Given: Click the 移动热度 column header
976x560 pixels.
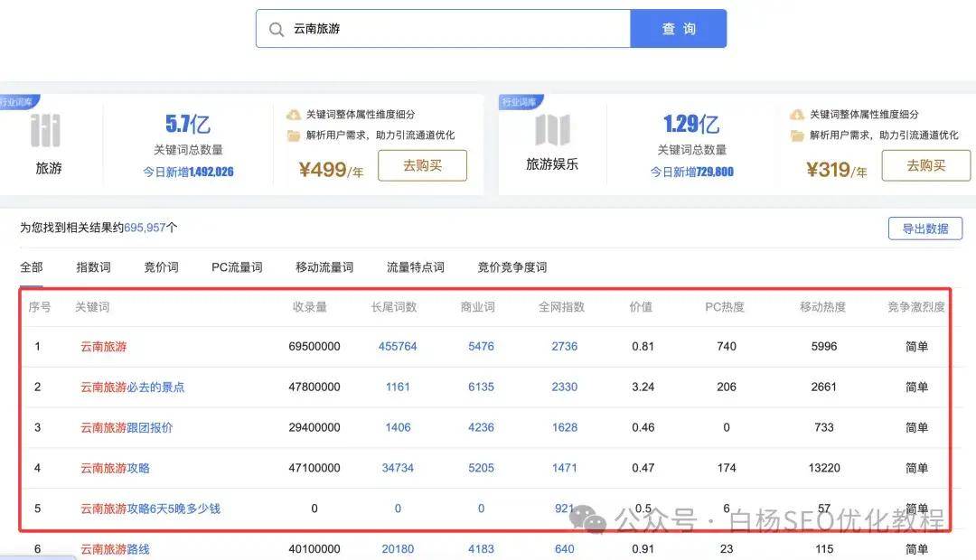Looking at the screenshot, I should [x=823, y=307].
